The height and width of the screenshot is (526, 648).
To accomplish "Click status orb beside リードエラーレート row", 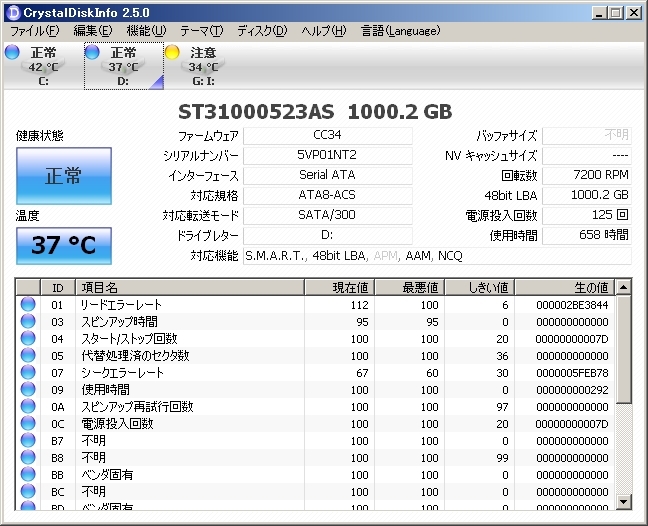I will tap(28, 305).
